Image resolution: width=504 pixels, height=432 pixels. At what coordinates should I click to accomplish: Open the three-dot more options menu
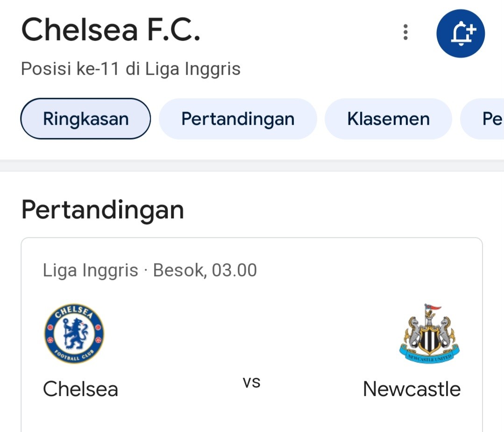pos(405,32)
